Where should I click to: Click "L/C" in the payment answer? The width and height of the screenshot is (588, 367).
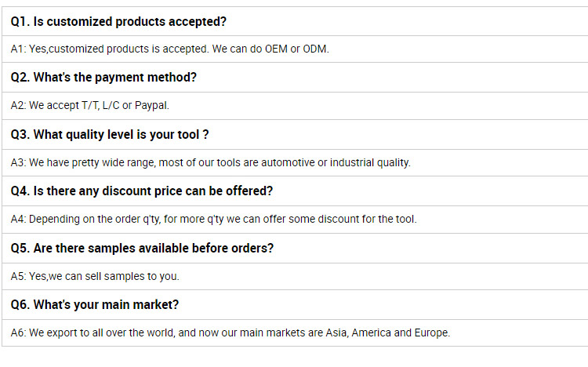109,105
